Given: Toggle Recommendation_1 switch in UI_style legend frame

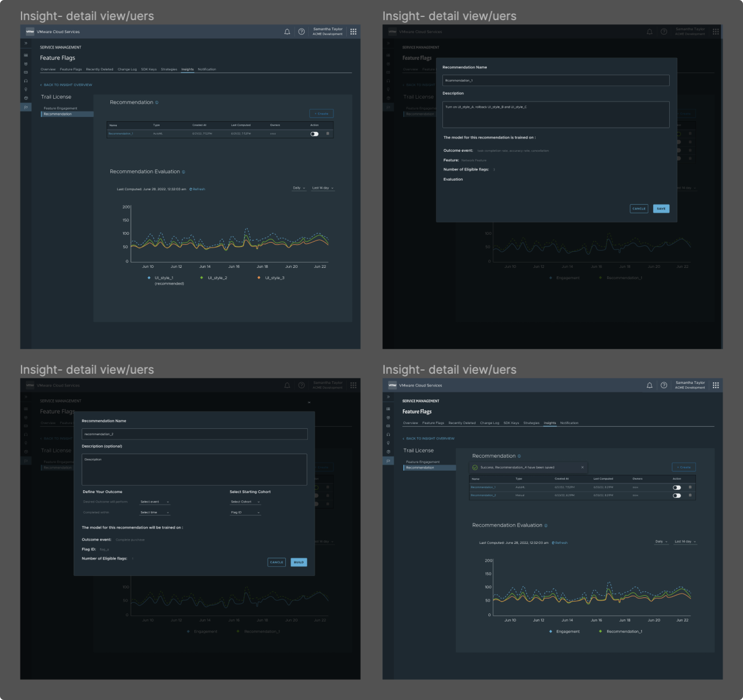Looking at the screenshot, I should [314, 134].
